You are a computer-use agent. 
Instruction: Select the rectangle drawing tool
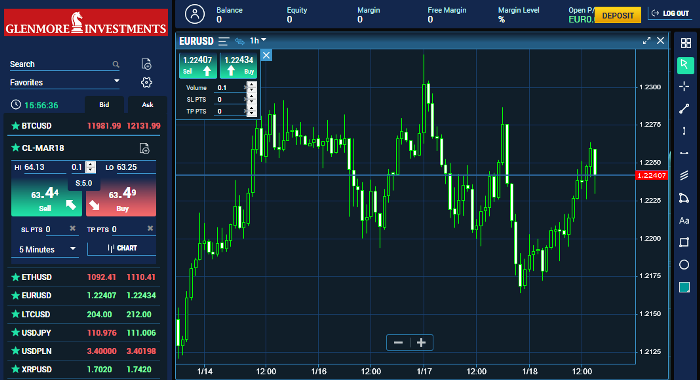point(684,242)
